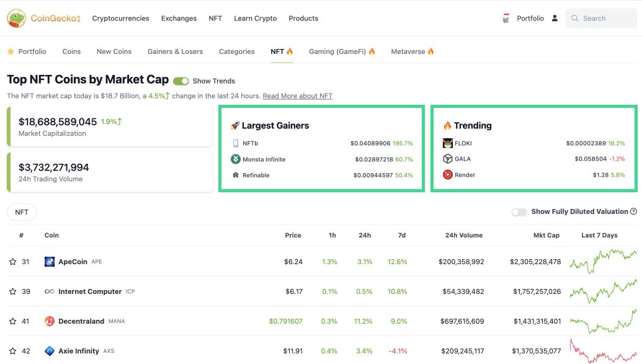
Task: Favorite Internet Computer with its star icon
Action: (x=12, y=291)
